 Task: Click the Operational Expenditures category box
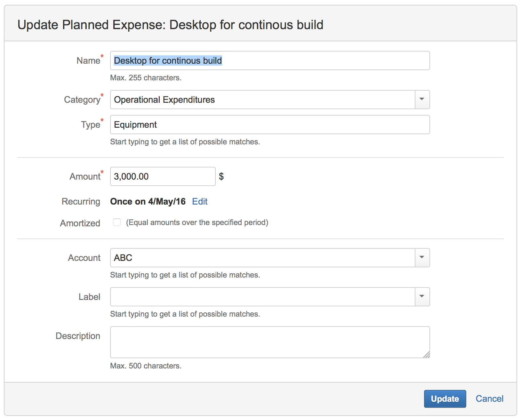[262, 100]
